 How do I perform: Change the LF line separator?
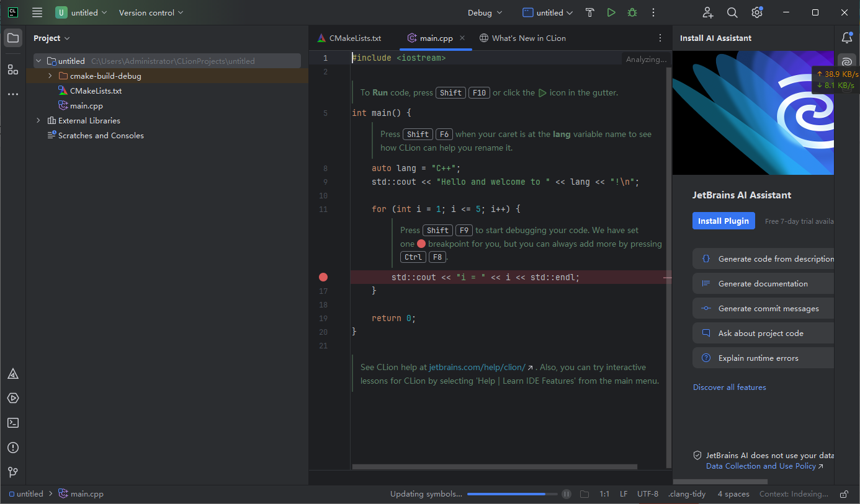point(624,494)
